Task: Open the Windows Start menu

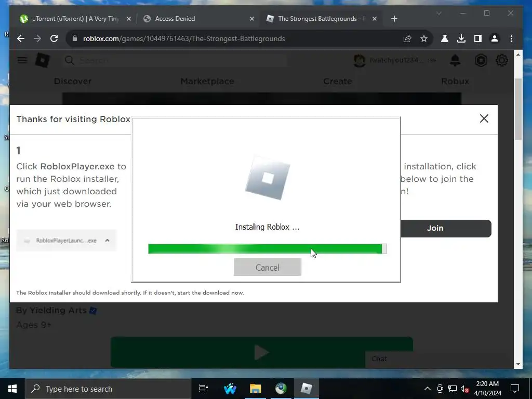Action: pos(12,389)
